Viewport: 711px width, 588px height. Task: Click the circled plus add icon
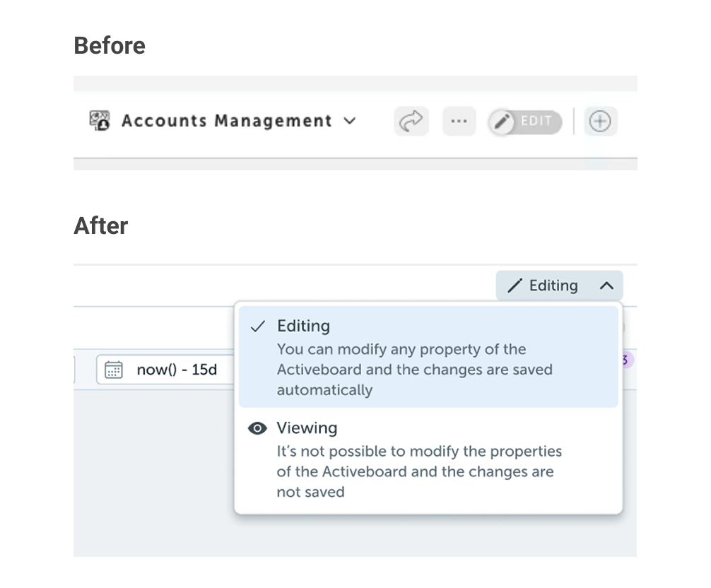click(x=600, y=122)
